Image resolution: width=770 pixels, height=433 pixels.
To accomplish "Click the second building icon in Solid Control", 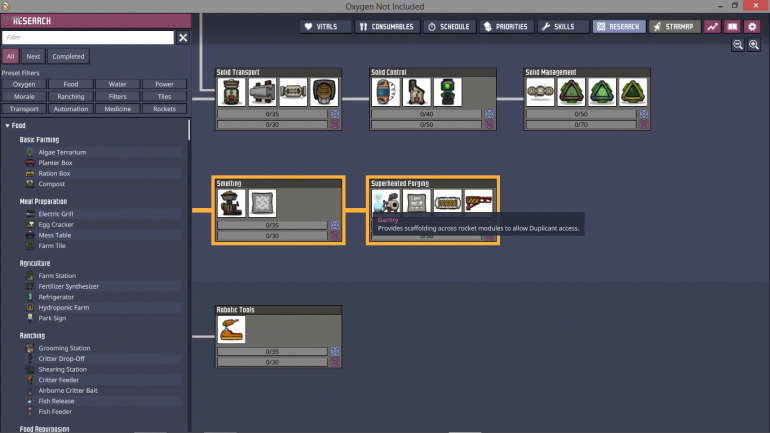I will click(416, 92).
